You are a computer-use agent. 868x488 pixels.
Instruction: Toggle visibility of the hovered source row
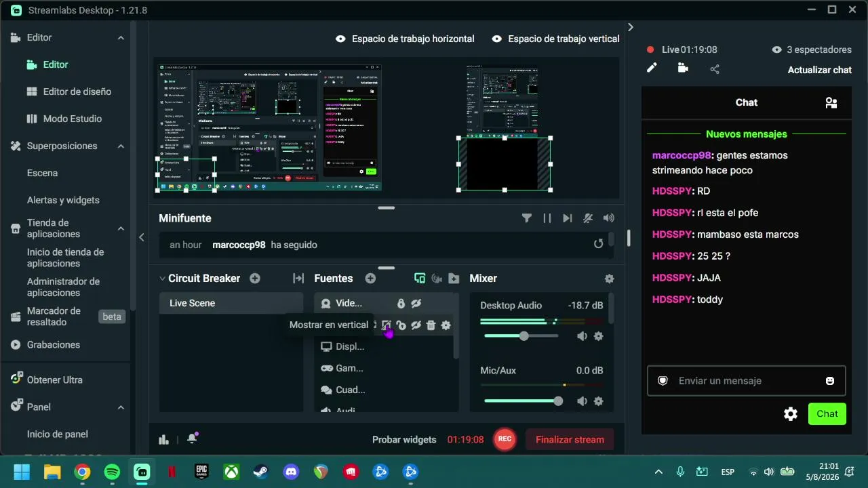point(416,325)
